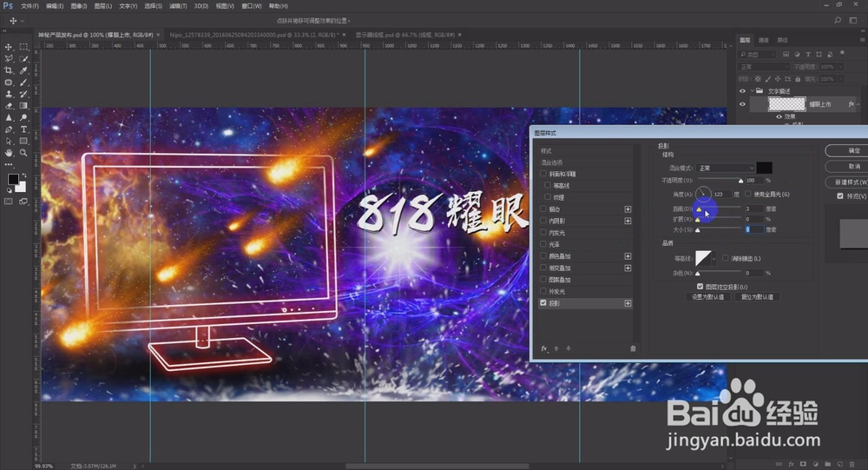Select the Eyedropper tool
The width and height of the screenshot is (868, 470).
23,70
